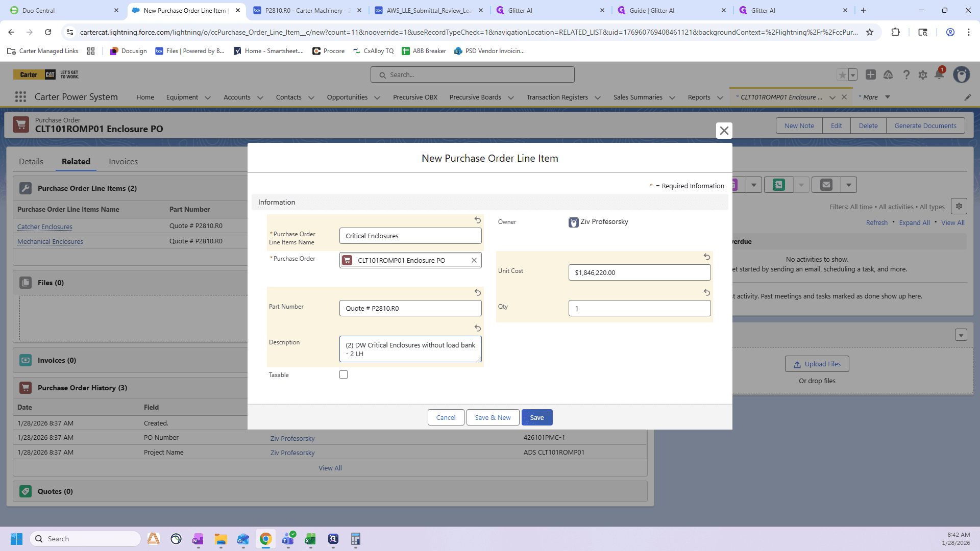Image resolution: width=980 pixels, height=551 pixels.
Task: Click the Save button
Action: point(537,417)
